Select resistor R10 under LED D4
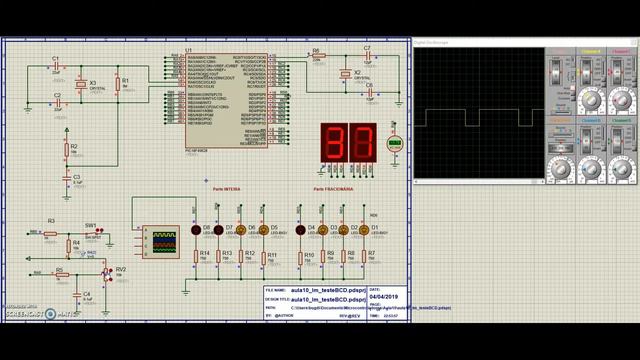Image resolution: width=640 pixels, height=360 pixels. pyautogui.click(x=300, y=258)
